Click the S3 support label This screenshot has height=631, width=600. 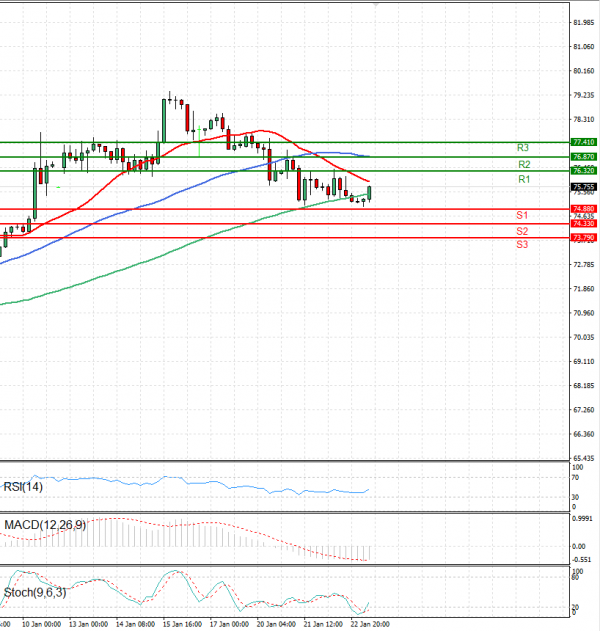point(522,244)
